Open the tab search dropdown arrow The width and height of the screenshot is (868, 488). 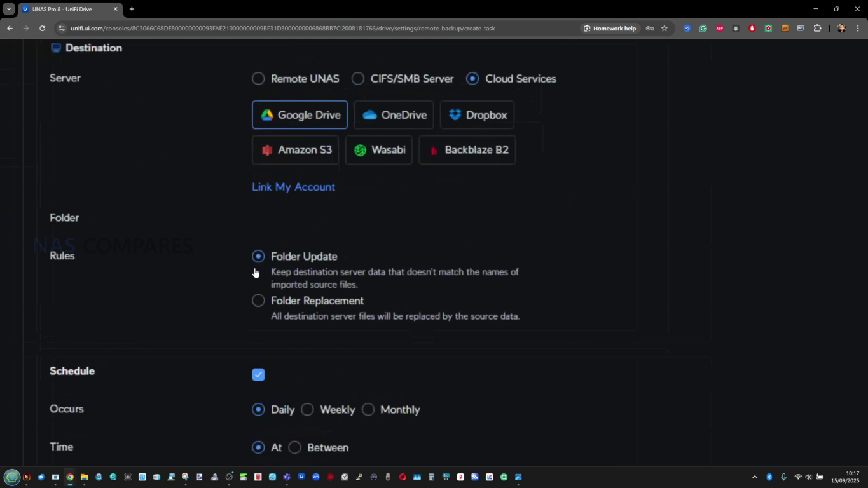click(9, 9)
